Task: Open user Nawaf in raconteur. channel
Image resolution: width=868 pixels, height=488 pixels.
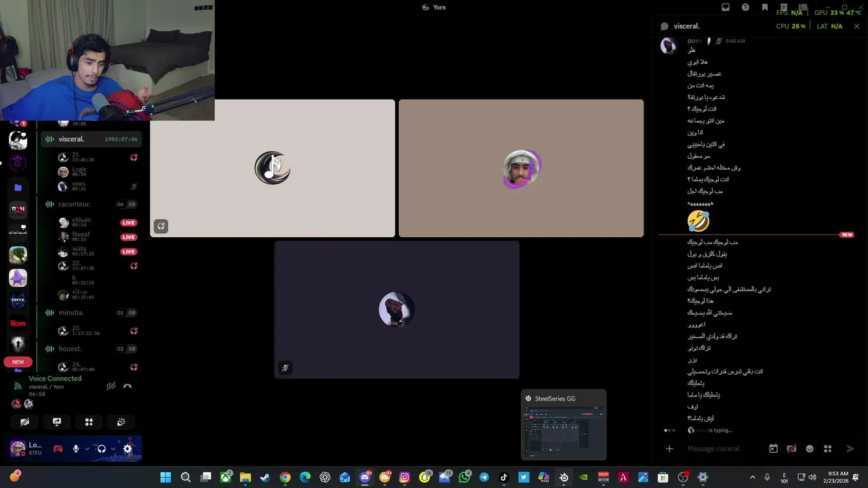Action: [98, 237]
